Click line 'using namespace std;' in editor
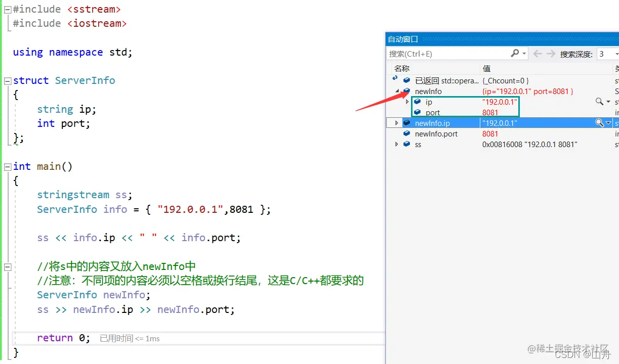619x364 pixels. coord(72,52)
